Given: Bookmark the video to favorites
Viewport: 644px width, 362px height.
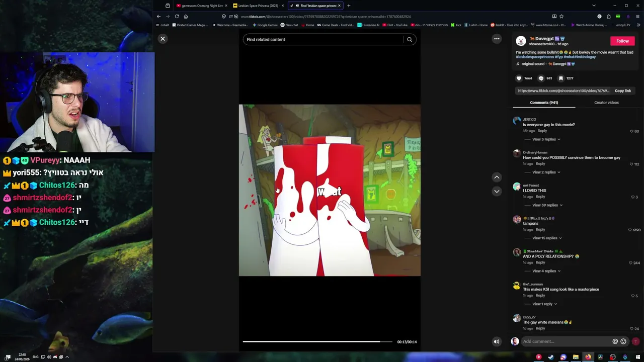Looking at the screenshot, I should point(561,78).
